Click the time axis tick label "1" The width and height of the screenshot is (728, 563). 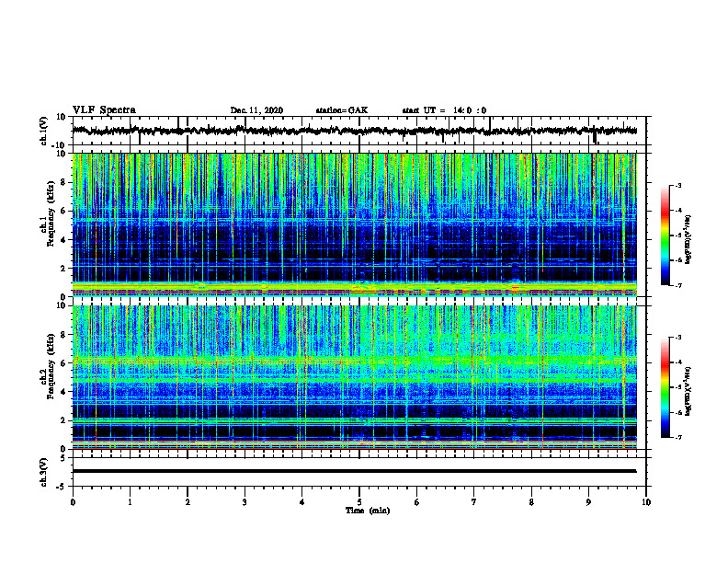point(130,502)
